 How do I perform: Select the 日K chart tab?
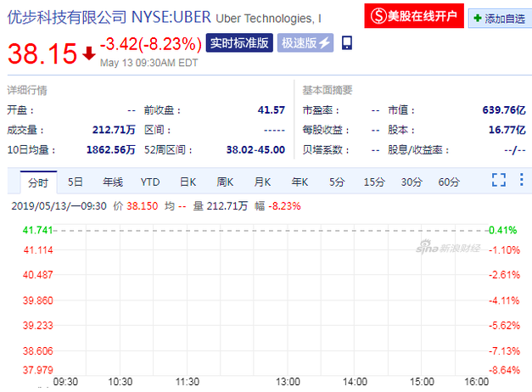coord(188,182)
